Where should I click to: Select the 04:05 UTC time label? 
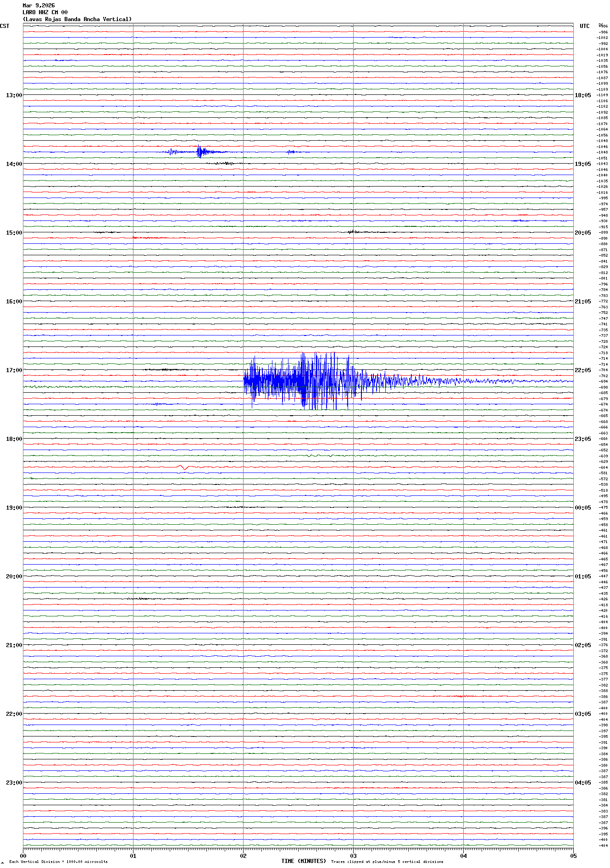pyautogui.click(x=582, y=783)
